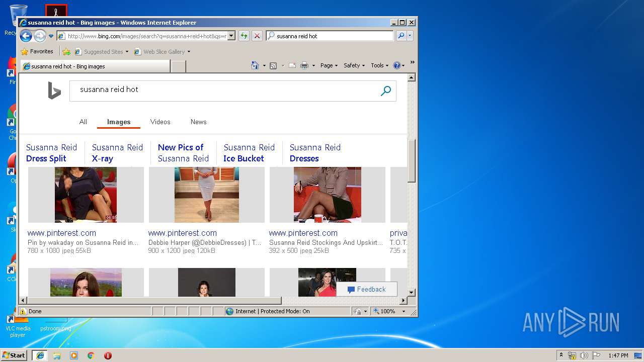Open the Help question mark menu
644x362 pixels.
pos(398,65)
